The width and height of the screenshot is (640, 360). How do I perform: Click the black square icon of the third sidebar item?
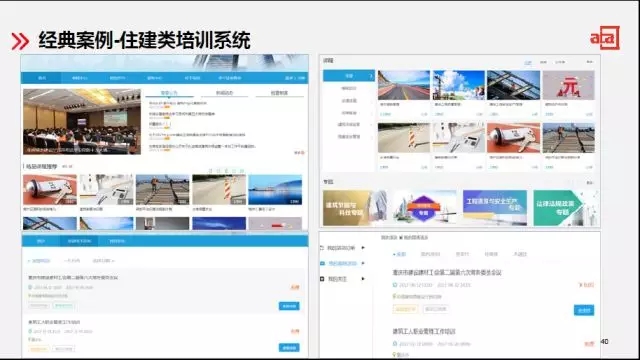pyautogui.click(x=322, y=279)
